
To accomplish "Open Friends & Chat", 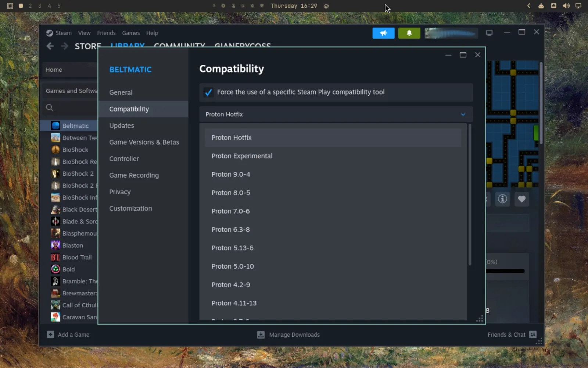I will click(x=512, y=335).
